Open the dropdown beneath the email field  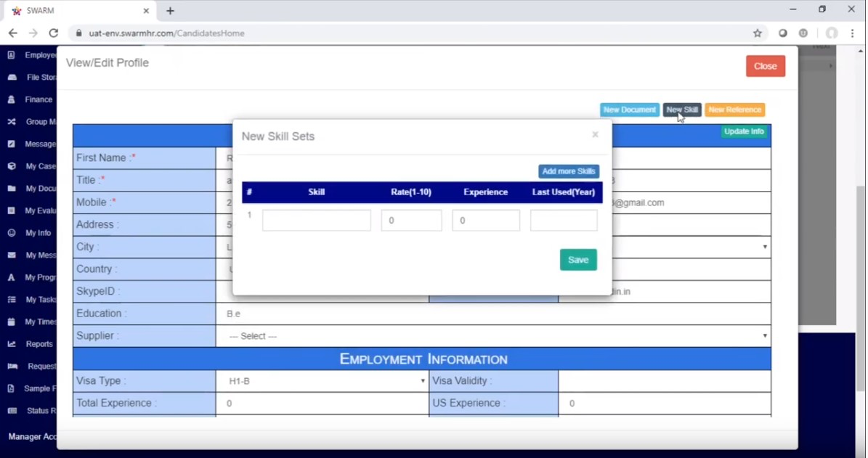pos(764,247)
